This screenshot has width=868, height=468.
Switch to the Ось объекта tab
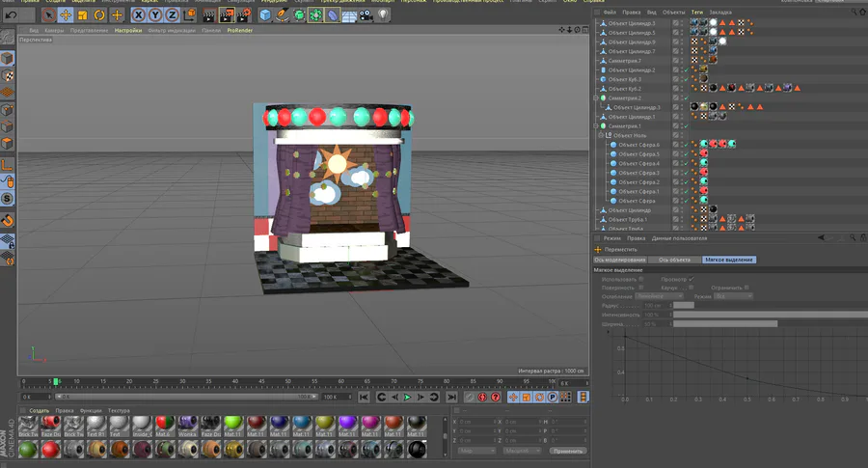674,260
